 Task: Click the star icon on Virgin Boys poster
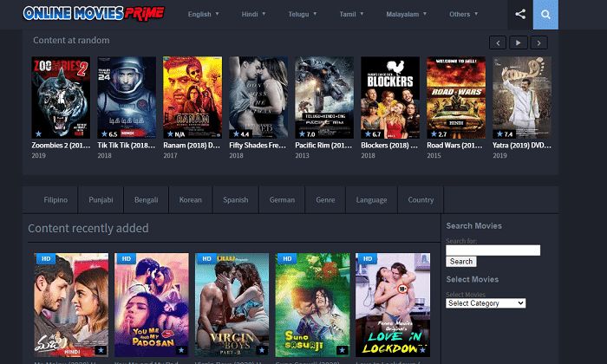click(262, 350)
